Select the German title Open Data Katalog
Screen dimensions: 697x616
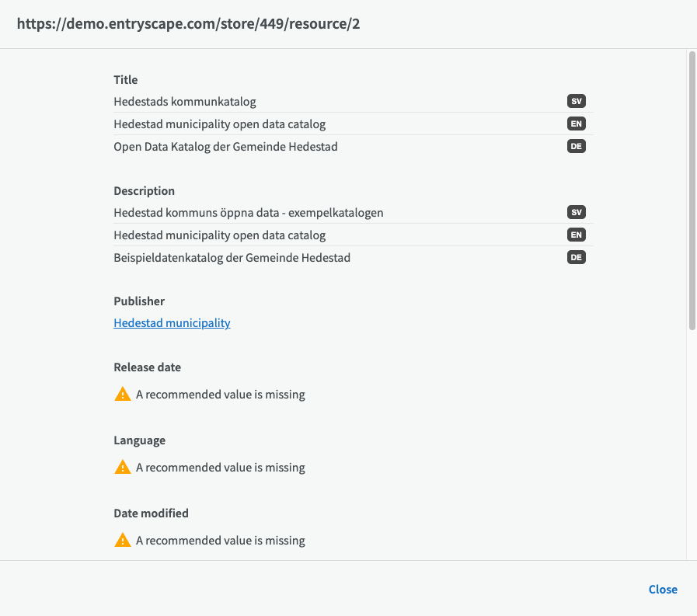pos(225,147)
